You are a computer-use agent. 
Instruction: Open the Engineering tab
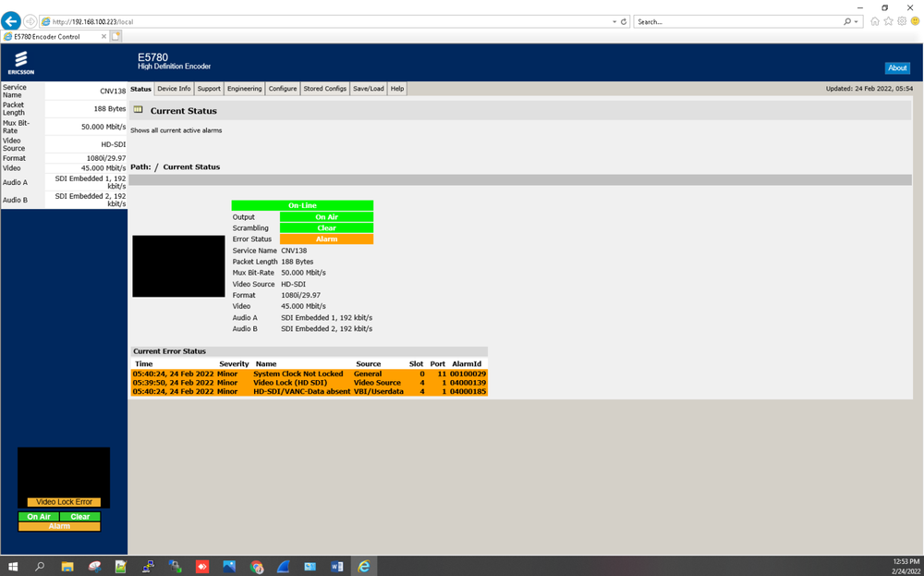[x=245, y=89]
